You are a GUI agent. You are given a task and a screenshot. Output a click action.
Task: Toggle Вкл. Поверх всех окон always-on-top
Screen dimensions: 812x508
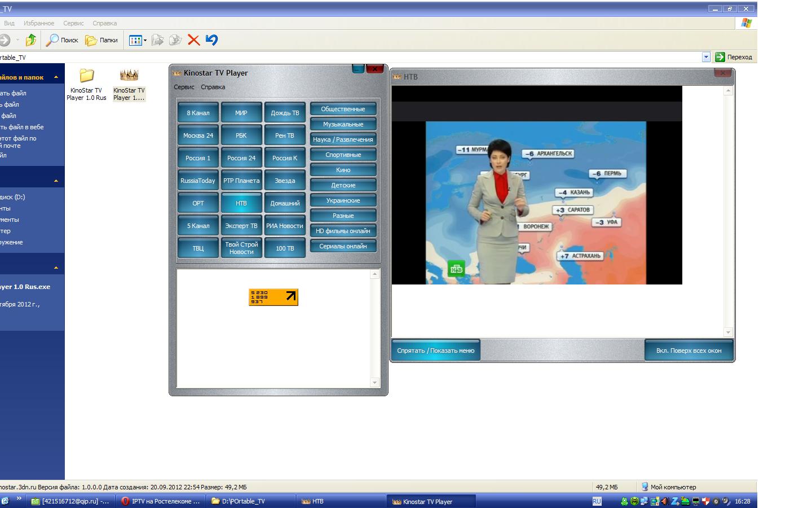point(689,351)
